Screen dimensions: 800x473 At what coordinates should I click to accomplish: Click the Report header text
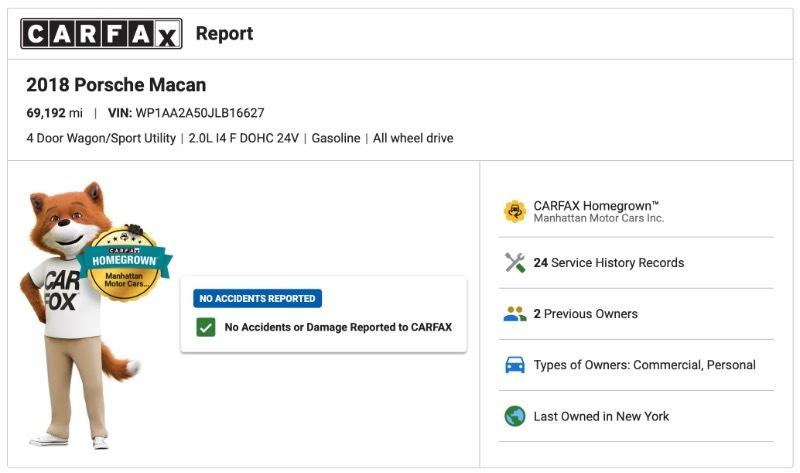[x=224, y=34]
